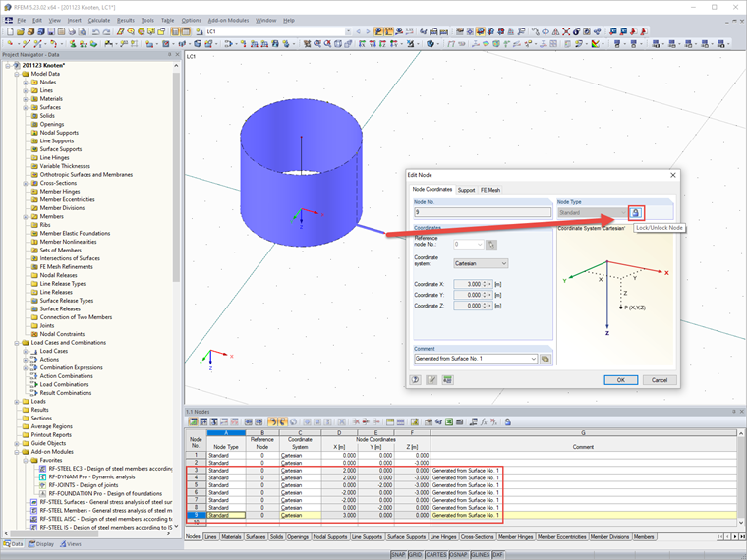Switch to Nodal Supports table tab
The image size is (747, 560).
click(x=330, y=537)
